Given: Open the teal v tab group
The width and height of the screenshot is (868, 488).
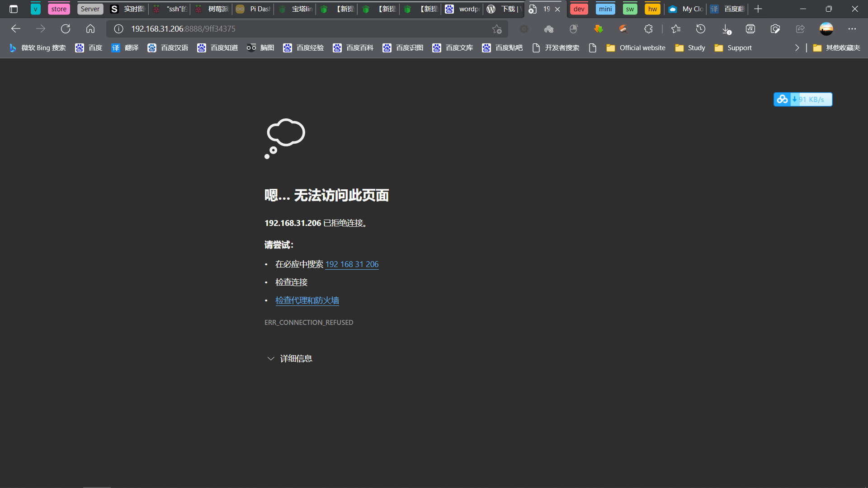Looking at the screenshot, I should pos(35,9).
